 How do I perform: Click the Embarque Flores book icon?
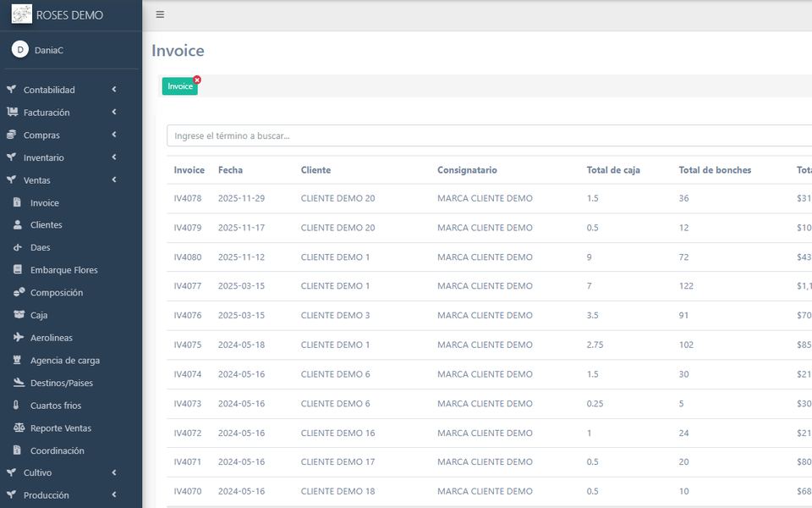point(18,269)
